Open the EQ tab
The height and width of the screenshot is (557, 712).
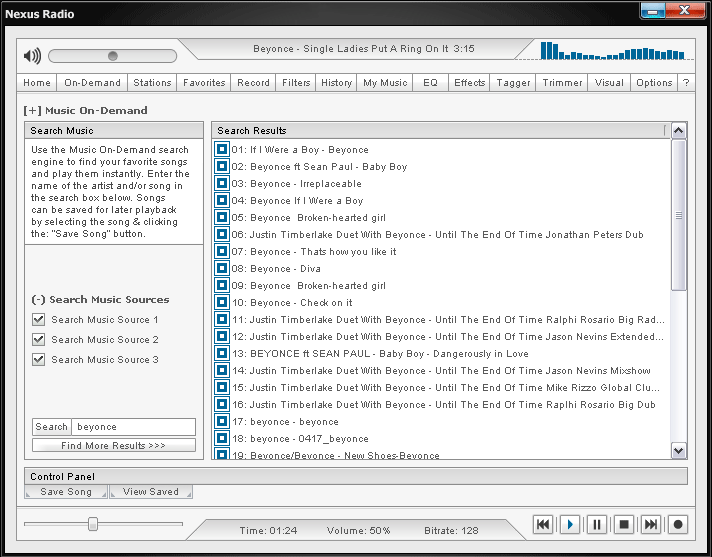pyautogui.click(x=430, y=83)
